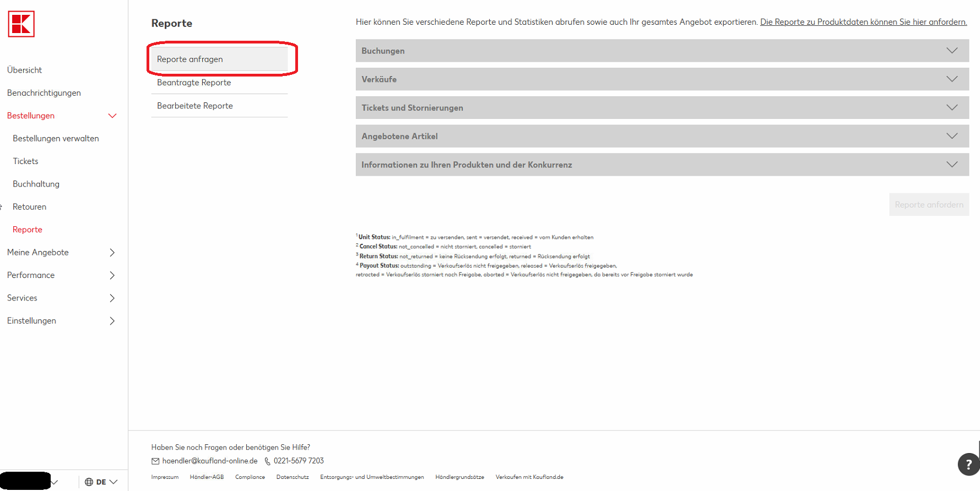The width and height of the screenshot is (980, 491).
Task: Switch to Beantragte Reporte tab
Action: click(194, 83)
